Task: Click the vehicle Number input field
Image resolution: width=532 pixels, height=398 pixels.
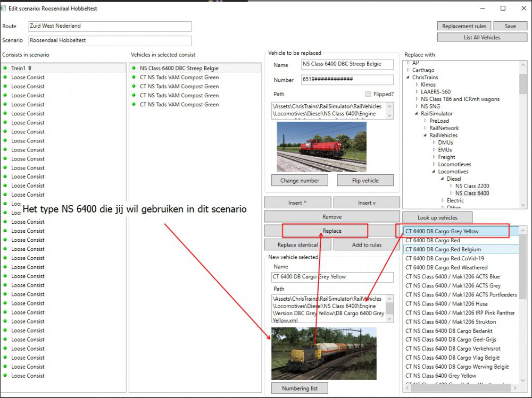Action: coord(347,80)
